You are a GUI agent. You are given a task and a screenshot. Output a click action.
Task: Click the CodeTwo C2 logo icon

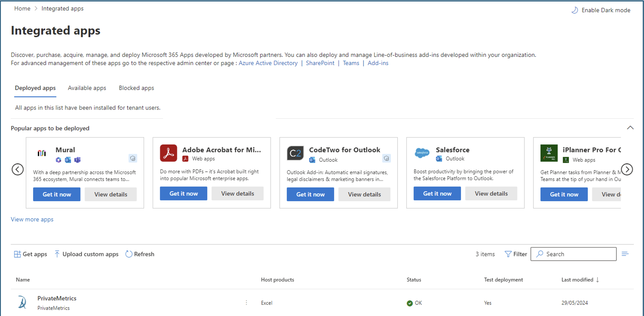tap(295, 153)
